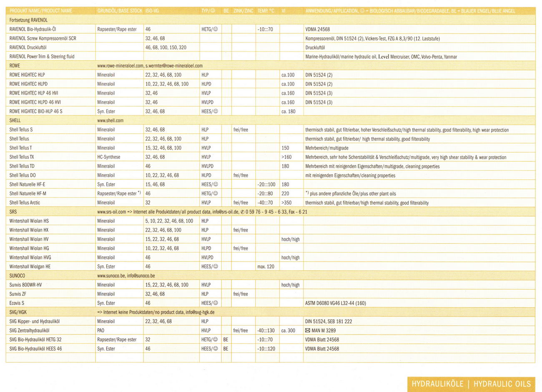Image resolution: width=542 pixels, height=392 pixels.
Task: Click the HC-Synthese base stock cell
Action: (109, 157)
